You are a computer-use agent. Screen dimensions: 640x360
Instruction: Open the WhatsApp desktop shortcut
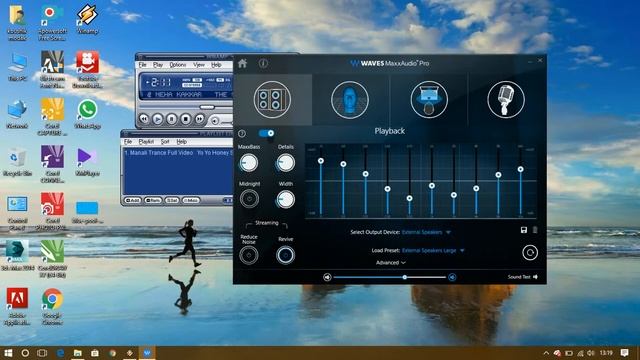click(x=87, y=114)
